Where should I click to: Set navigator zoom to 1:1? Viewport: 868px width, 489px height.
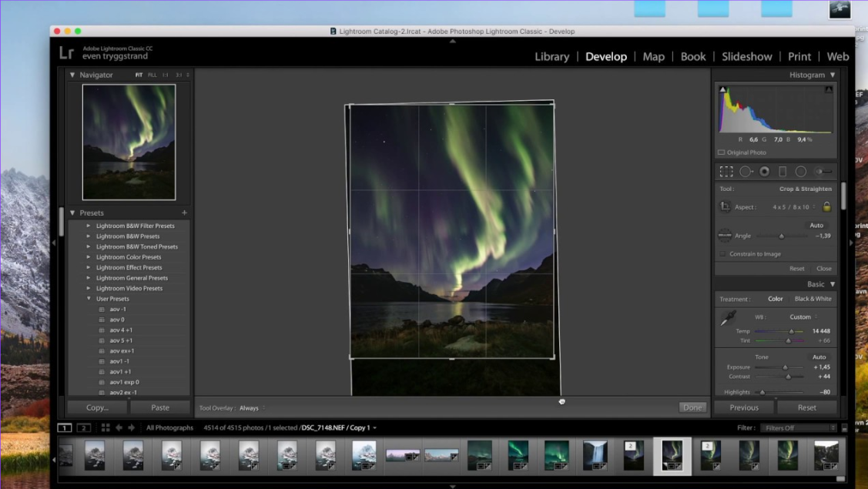coord(166,75)
